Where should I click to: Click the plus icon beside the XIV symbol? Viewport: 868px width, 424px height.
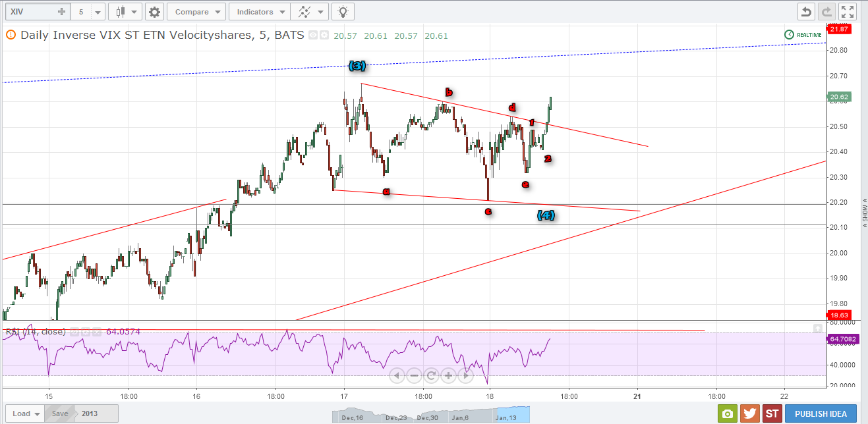point(62,11)
